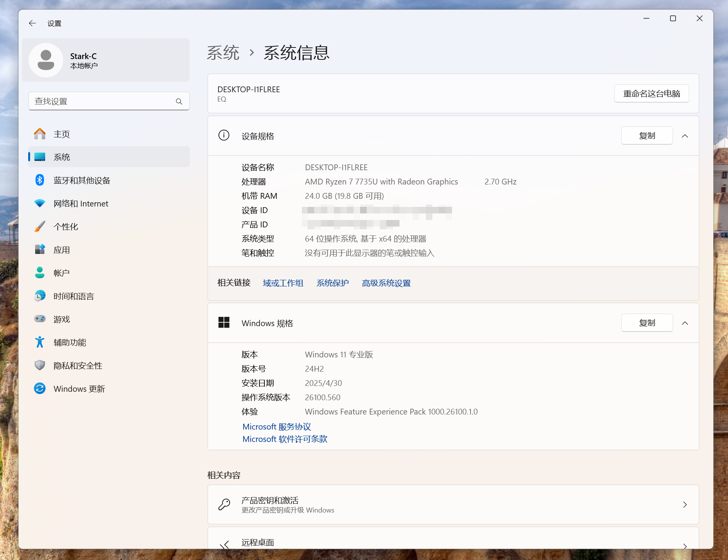Open the 系统保护 link
The width and height of the screenshot is (728, 560).
tap(333, 283)
